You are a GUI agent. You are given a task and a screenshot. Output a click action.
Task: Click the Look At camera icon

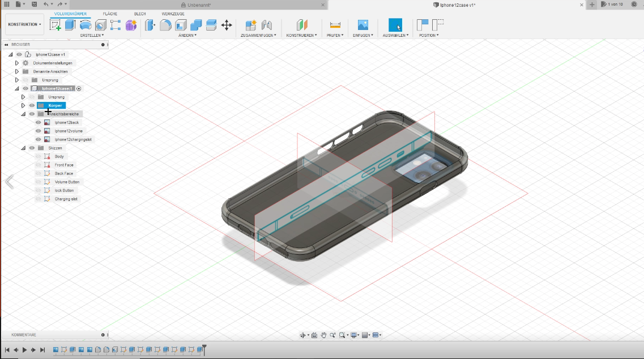314,335
